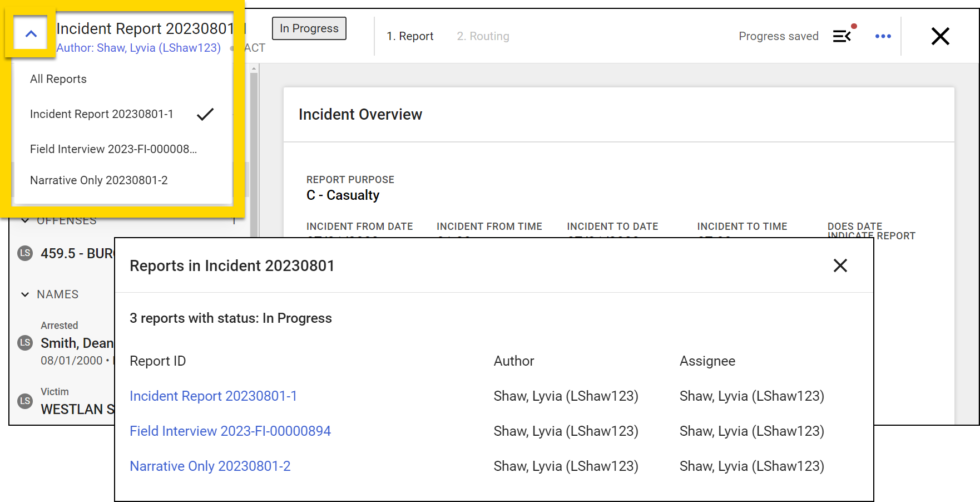Open the report list icon with red notification dot

pos(843,36)
